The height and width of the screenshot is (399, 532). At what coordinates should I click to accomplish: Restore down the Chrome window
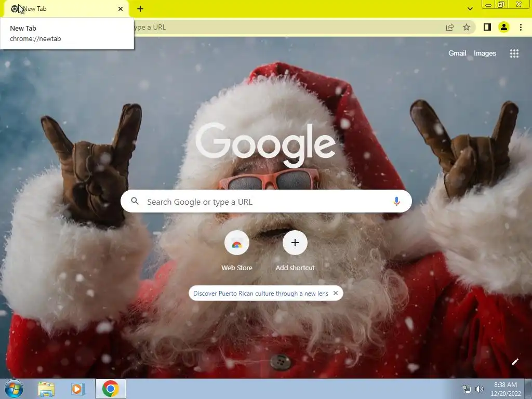[x=501, y=4]
